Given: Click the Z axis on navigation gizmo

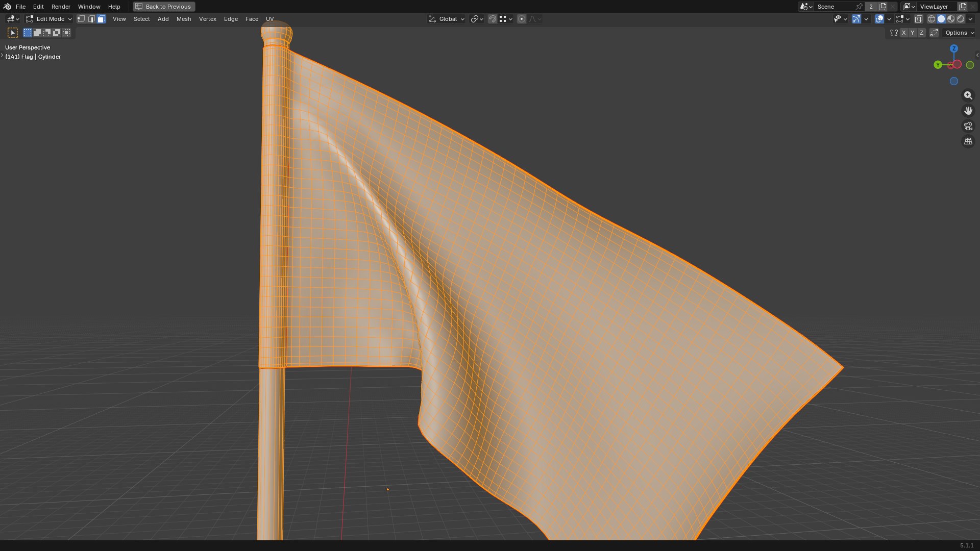Looking at the screenshot, I should tap(954, 48).
